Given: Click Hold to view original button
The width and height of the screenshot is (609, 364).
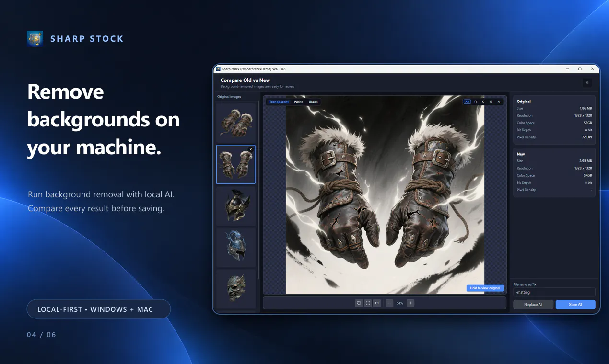Looking at the screenshot, I should (485, 288).
